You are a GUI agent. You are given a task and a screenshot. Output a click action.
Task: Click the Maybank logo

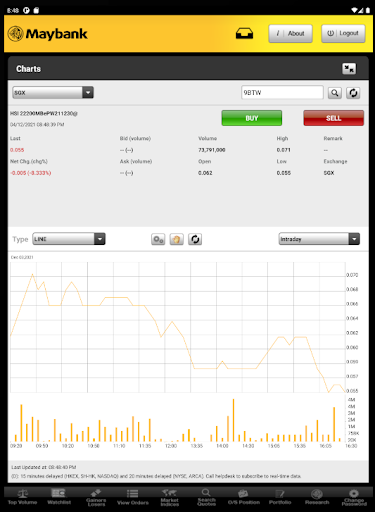click(47, 34)
